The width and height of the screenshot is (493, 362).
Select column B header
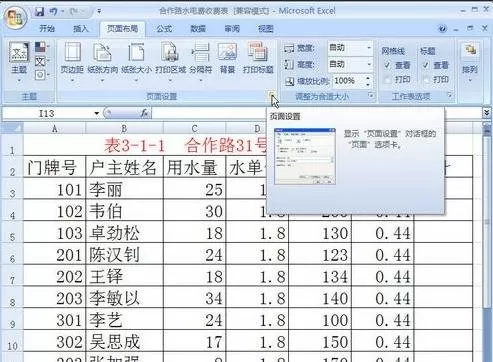(124, 128)
